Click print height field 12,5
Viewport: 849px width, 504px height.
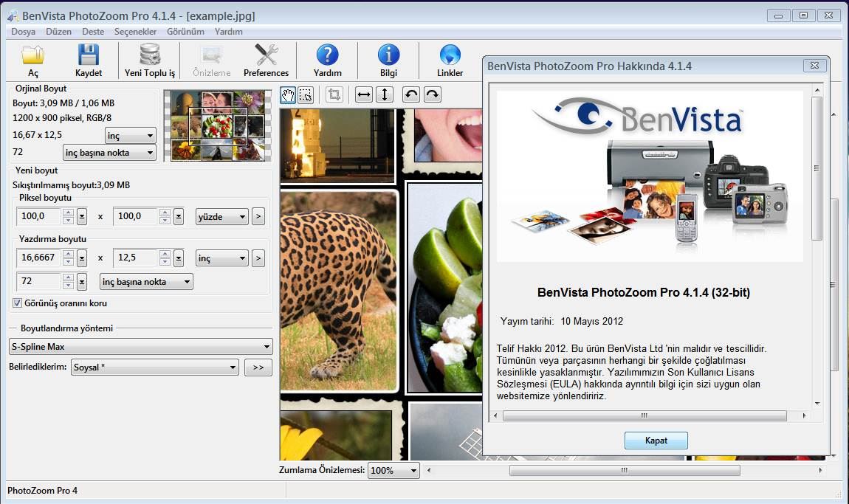(135, 258)
